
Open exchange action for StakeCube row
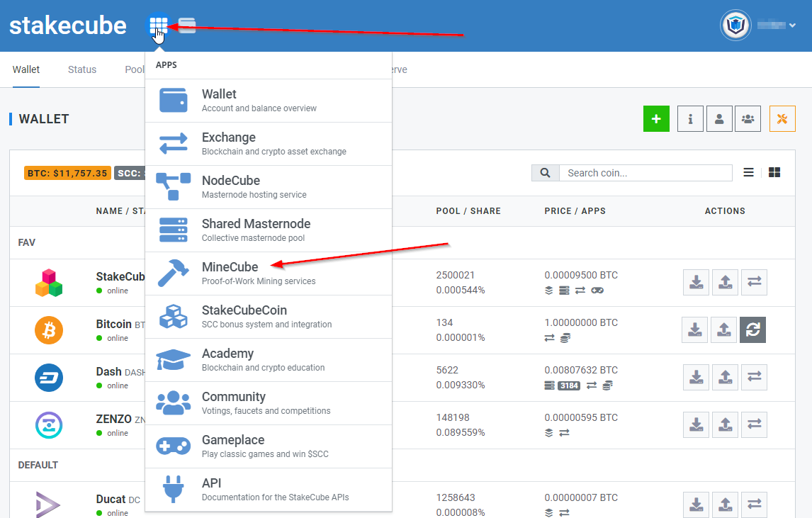tap(754, 282)
